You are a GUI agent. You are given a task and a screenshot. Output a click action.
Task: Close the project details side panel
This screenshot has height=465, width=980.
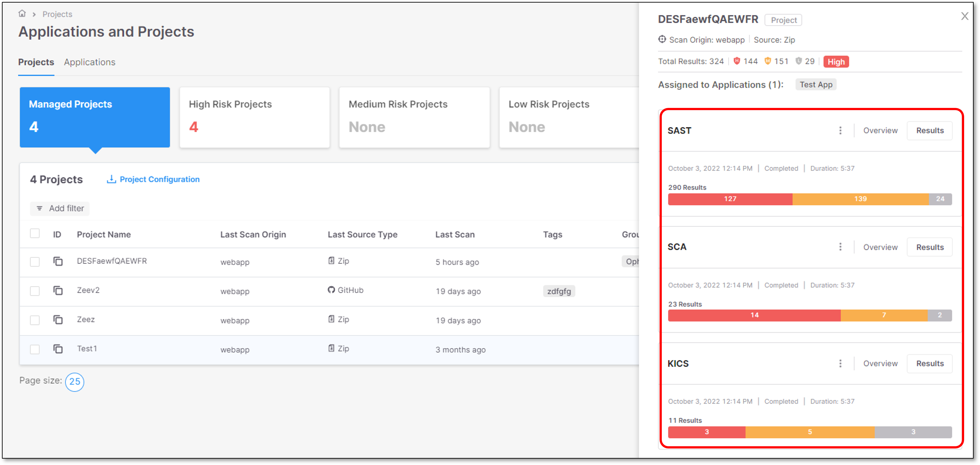964,16
